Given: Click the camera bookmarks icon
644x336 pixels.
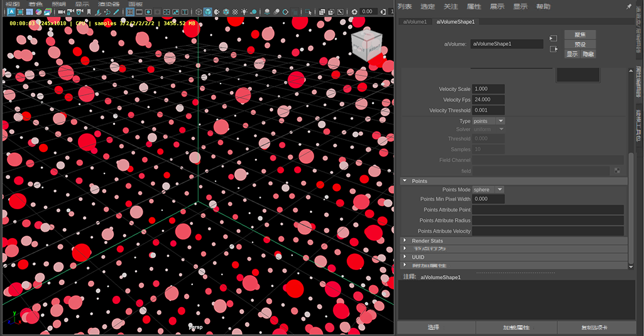Looking at the screenshot, I should (x=89, y=12).
